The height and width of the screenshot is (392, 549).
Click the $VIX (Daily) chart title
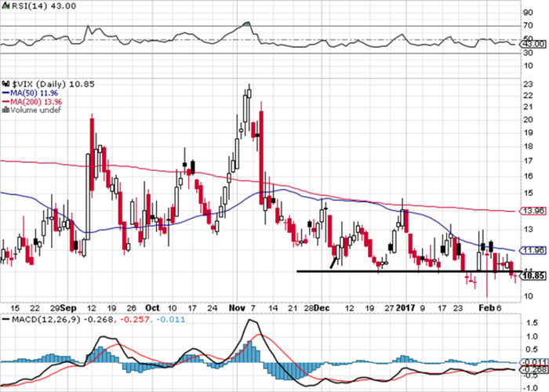[x=39, y=84]
